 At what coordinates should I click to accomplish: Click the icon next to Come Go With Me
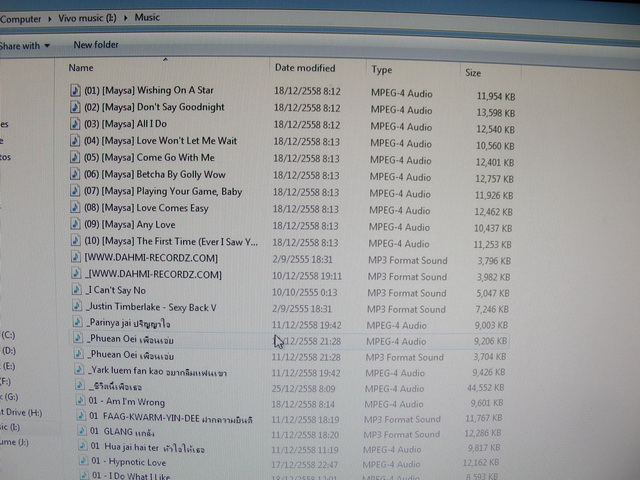(x=75, y=157)
